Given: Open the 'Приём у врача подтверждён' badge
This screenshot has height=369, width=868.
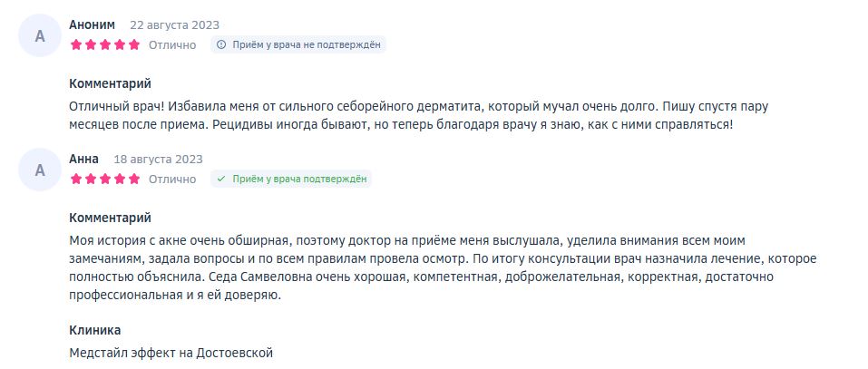Looking at the screenshot, I should pyautogui.click(x=290, y=179).
